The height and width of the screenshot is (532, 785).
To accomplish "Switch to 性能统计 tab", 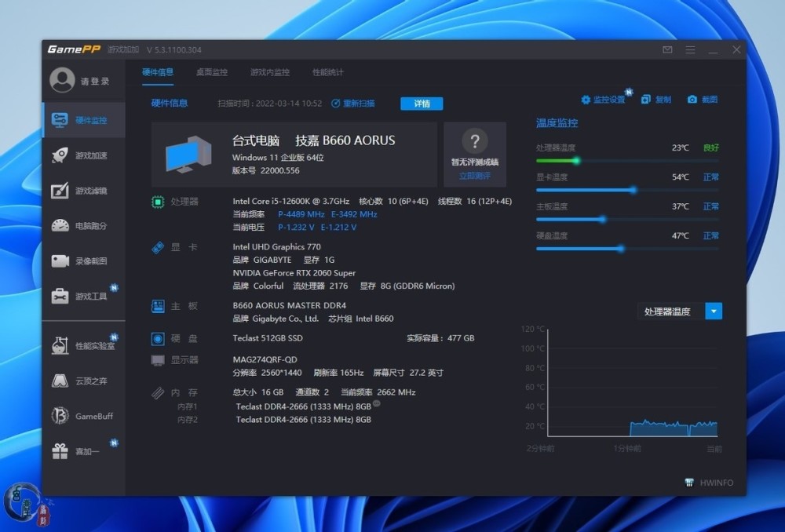I will pos(328,72).
